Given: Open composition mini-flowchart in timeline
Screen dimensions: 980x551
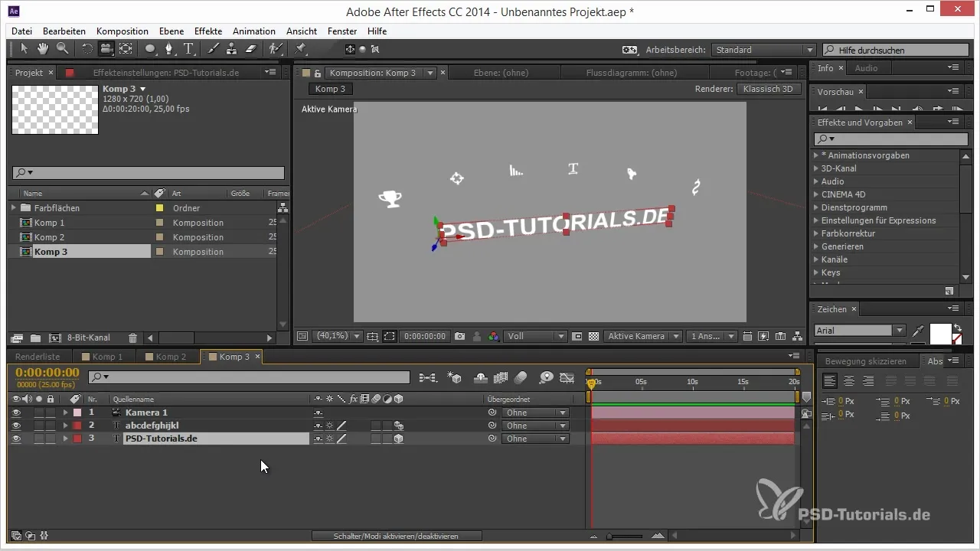Looking at the screenshot, I should pyautogui.click(x=428, y=377).
